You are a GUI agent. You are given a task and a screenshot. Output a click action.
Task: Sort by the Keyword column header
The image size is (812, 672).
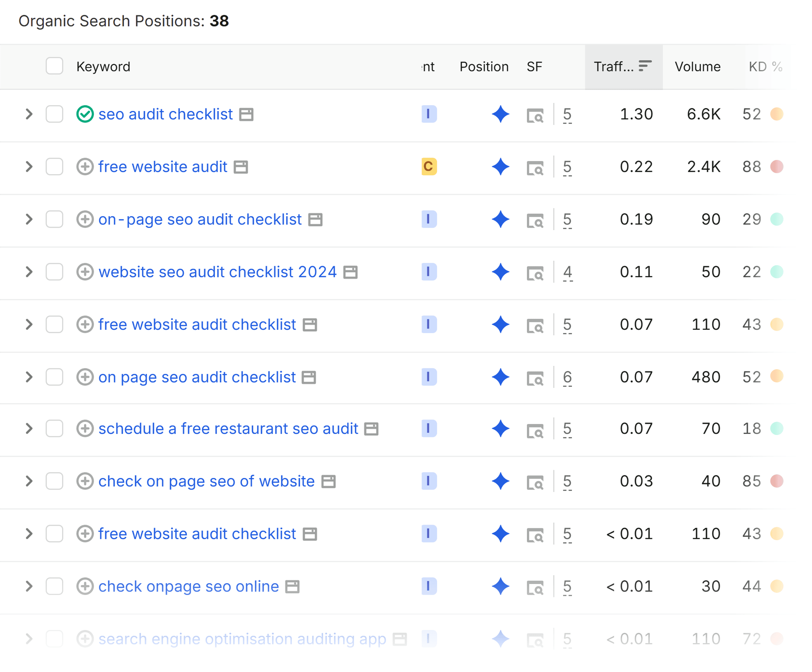coord(103,67)
